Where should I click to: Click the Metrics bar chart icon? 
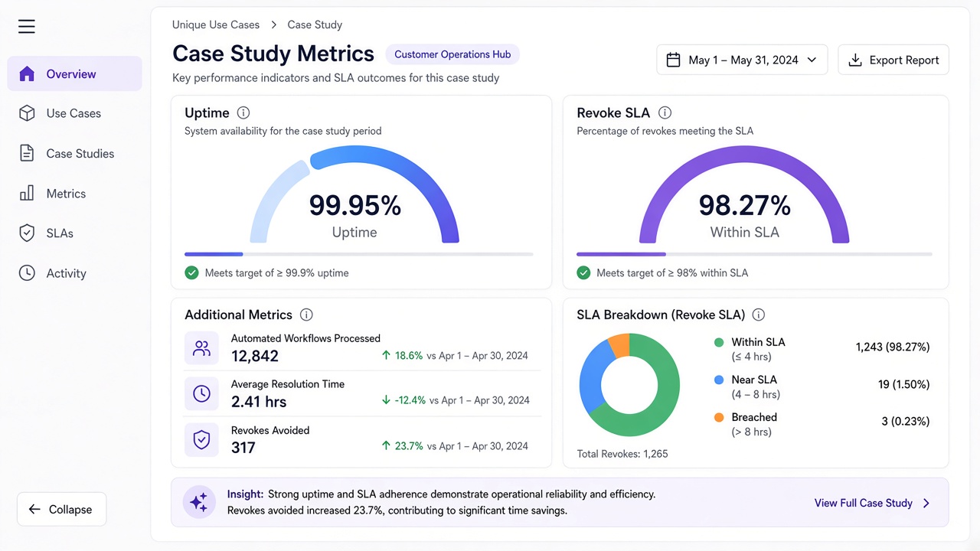27,193
